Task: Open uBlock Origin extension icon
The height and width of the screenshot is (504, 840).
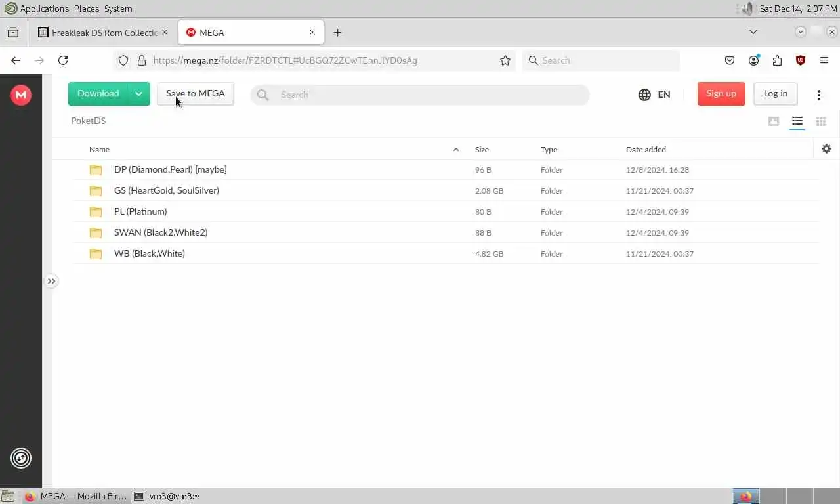Action: (x=801, y=60)
